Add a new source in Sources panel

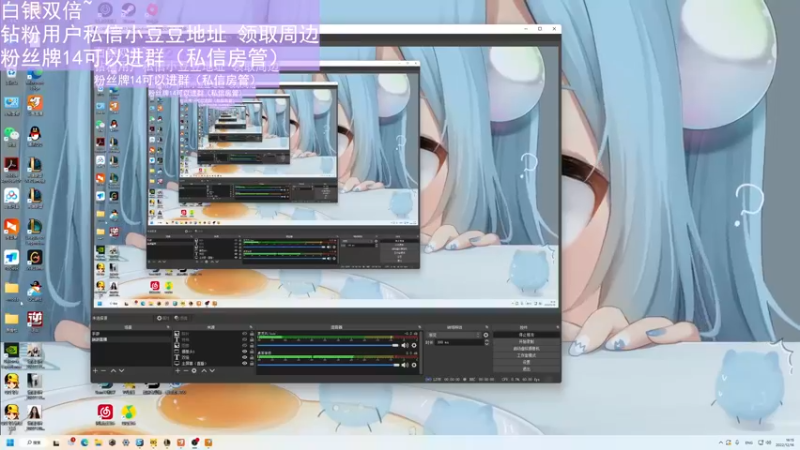click(x=178, y=371)
